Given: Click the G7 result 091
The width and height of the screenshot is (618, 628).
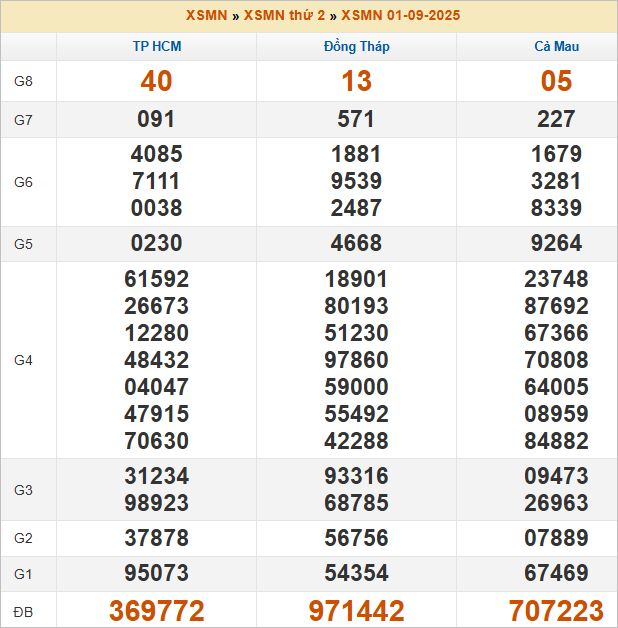Looking at the screenshot, I should click(157, 120).
